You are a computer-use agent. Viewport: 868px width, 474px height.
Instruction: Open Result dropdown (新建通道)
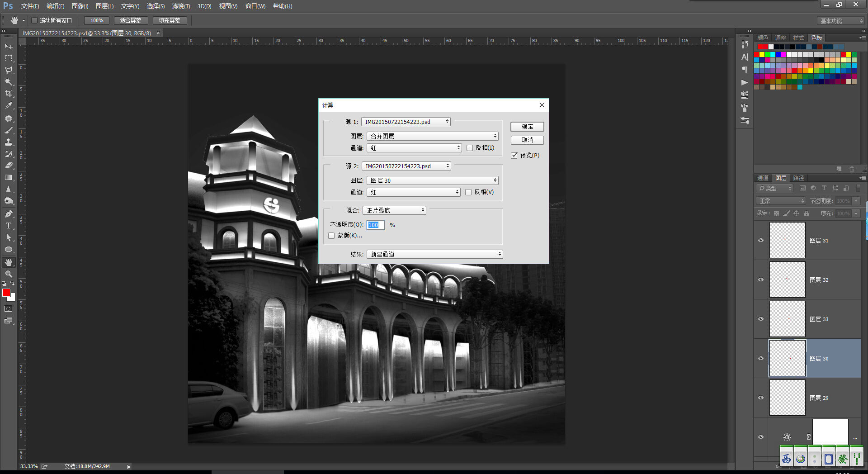[x=435, y=254]
